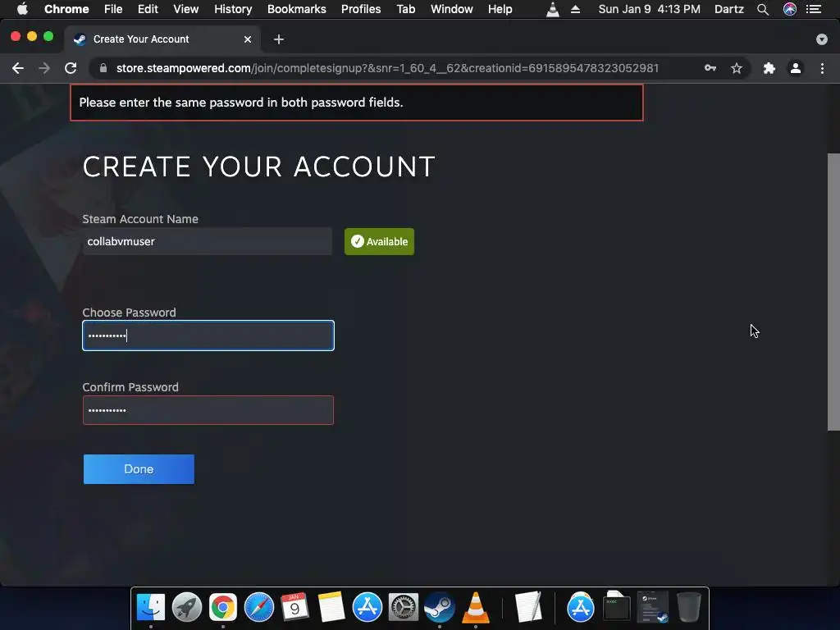Open a new tab with plus
Screen dimensions: 840x630
pyautogui.click(x=279, y=39)
